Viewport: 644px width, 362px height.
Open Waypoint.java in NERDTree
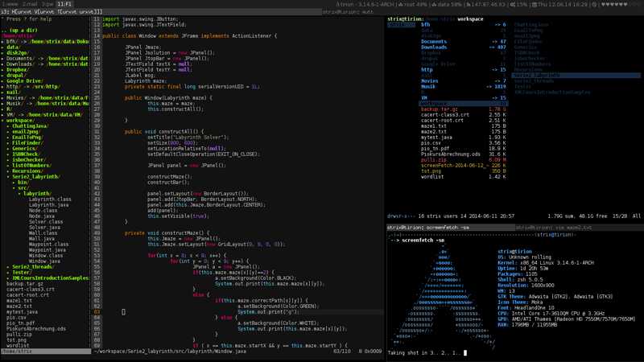(47, 249)
